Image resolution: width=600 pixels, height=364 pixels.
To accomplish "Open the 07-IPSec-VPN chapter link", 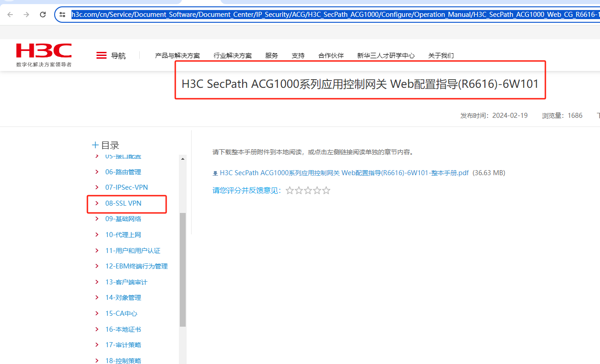I will coord(127,187).
